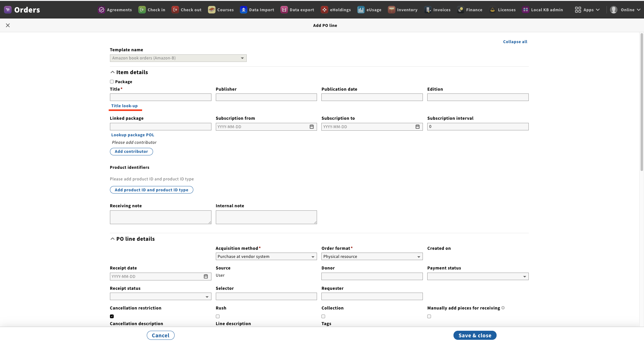Toggle Manually add pieces for receiving checkbox
Viewport: 644px width, 347px height.
point(429,316)
